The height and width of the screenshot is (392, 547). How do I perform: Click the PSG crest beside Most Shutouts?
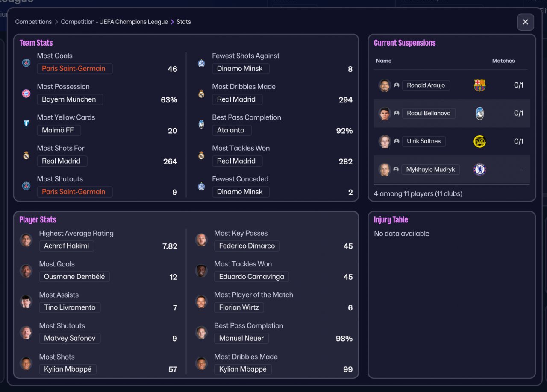[x=26, y=186]
